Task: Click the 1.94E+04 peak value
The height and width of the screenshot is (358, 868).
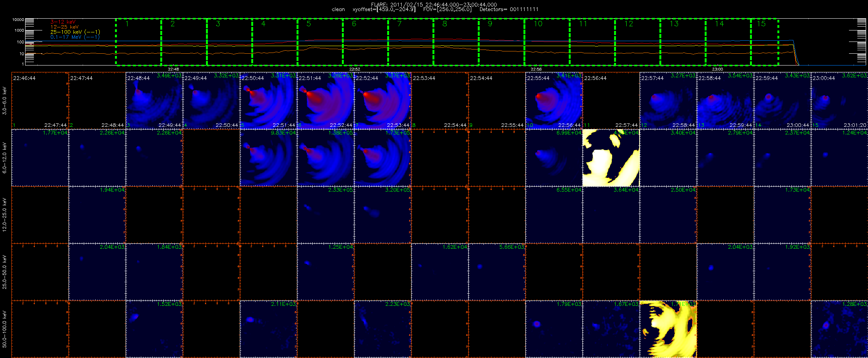Action: click(x=113, y=190)
